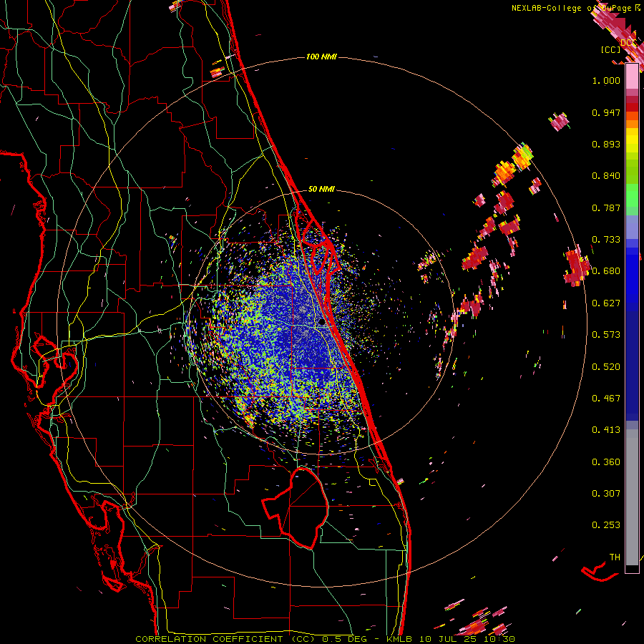Click the TH threshold label on legend
Screen dimensions: 644x644
pos(615,557)
